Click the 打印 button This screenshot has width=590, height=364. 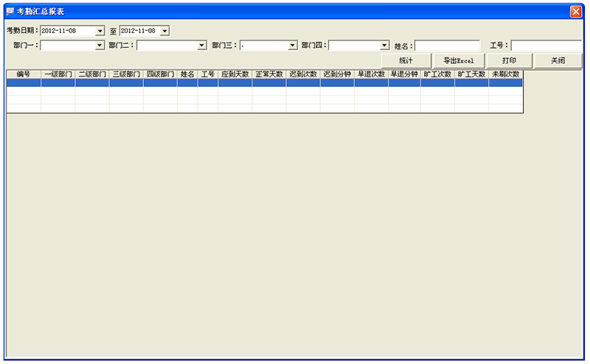tap(509, 60)
